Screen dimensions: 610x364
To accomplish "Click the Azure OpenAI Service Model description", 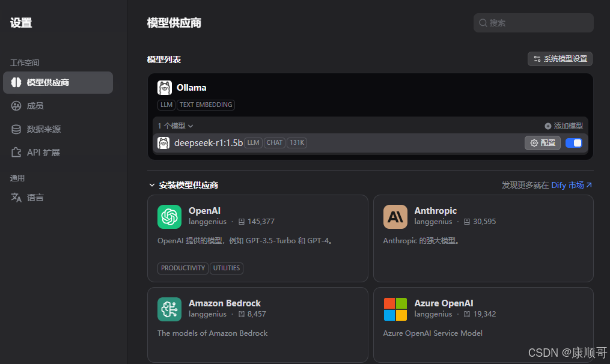I will point(433,334).
